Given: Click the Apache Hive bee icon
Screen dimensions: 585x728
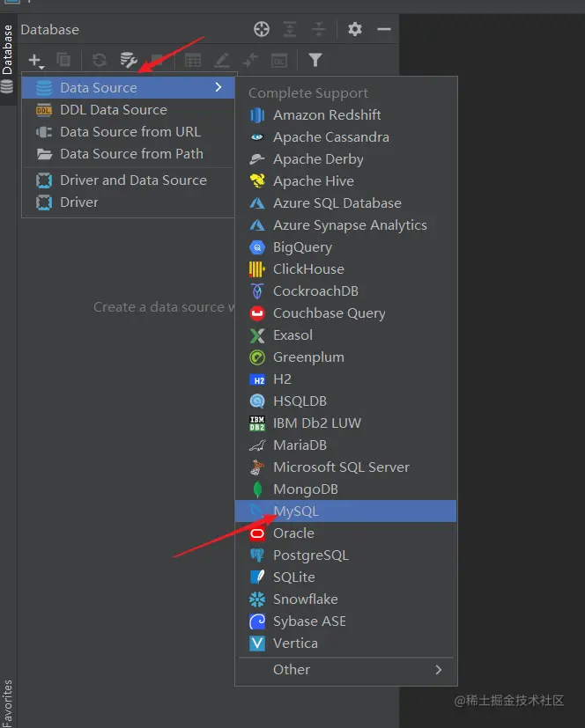Looking at the screenshot, I should click(x=257, y=181).
